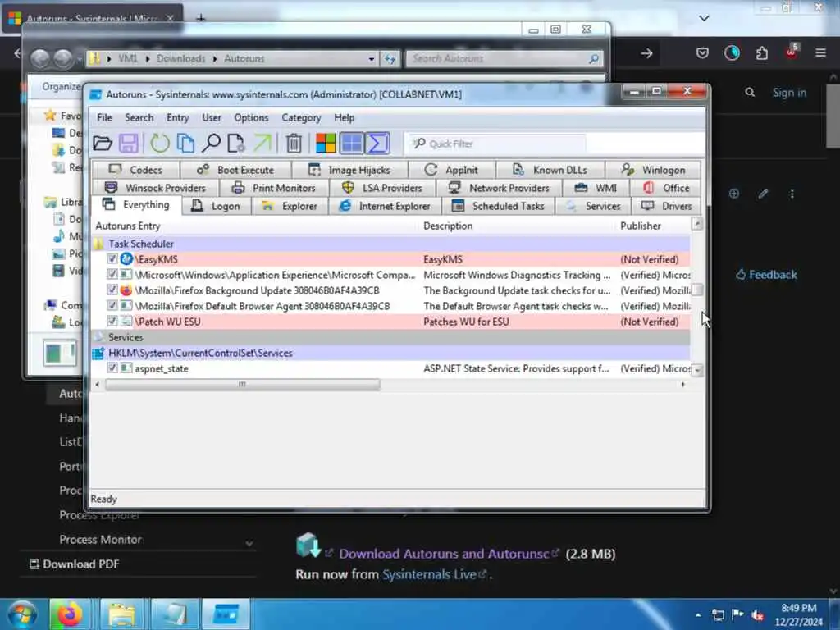This screenshot has height=630, width=840.
Task: Open the Explorer address bar dropdown arrow
Action: click(372, 59)
